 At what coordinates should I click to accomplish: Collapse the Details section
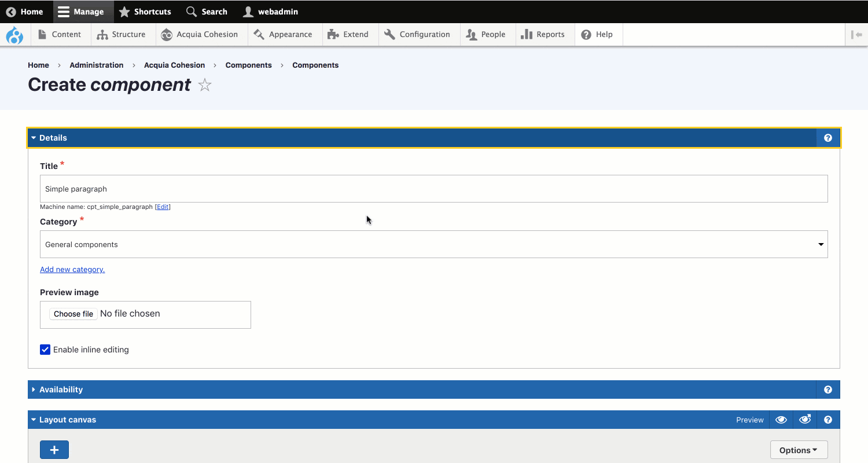click(x=53, y=138)
